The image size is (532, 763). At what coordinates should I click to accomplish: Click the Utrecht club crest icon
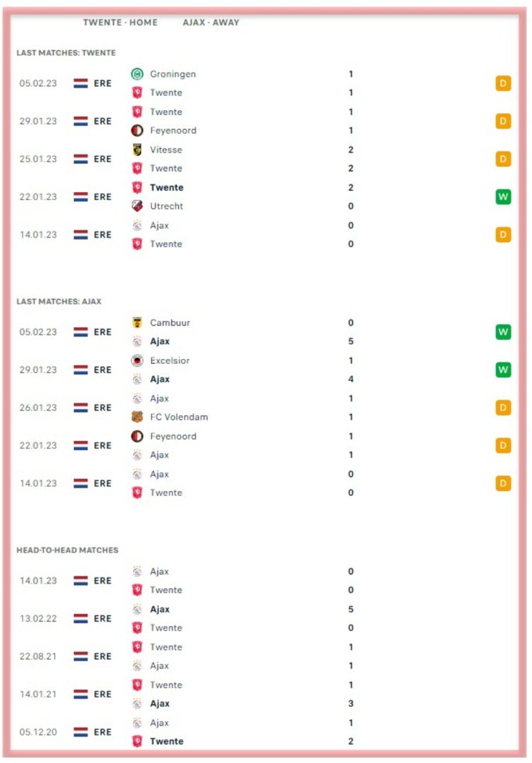[137, 206]
